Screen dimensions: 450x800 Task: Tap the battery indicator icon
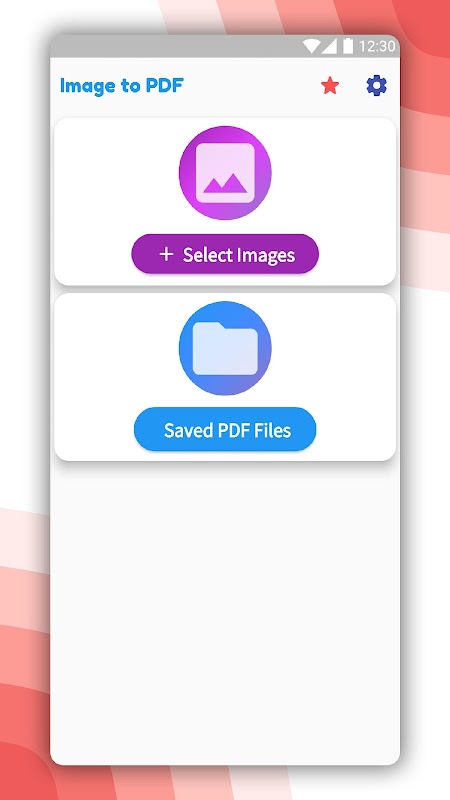coord(348,46)
